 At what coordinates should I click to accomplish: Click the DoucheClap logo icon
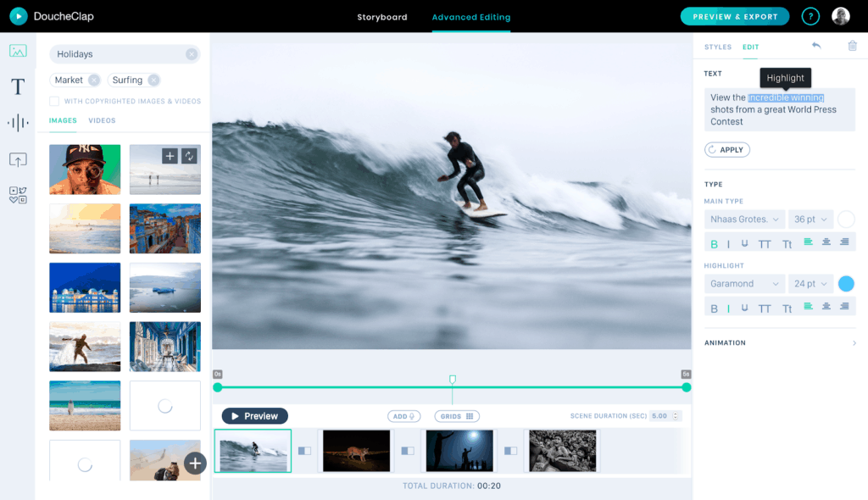(19, 16)
